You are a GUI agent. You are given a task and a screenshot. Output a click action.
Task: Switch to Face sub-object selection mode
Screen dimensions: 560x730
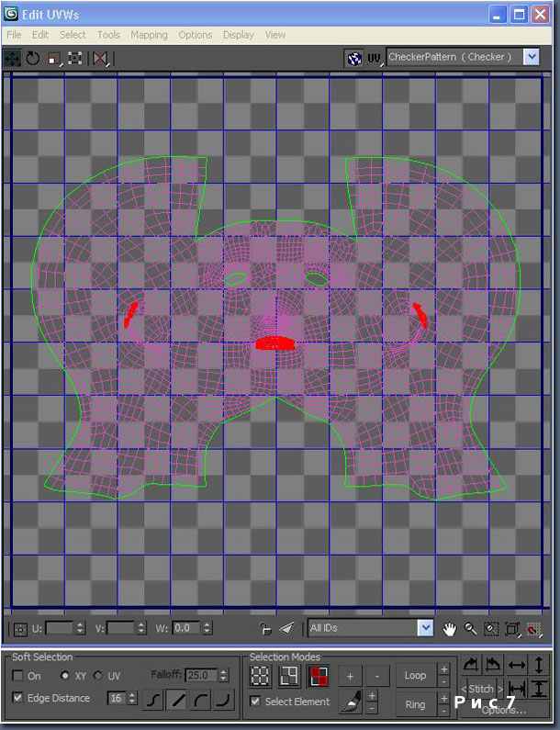[x=320, y=676]
